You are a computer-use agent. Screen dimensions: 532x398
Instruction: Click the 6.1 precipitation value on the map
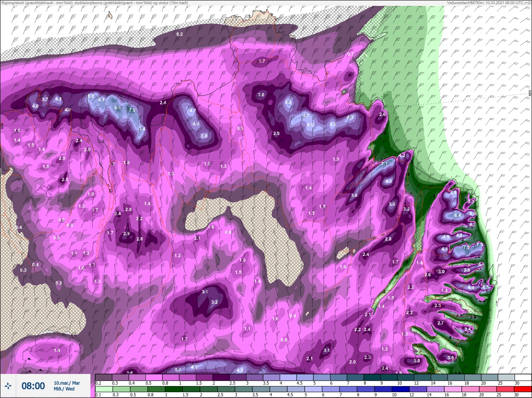101,100
